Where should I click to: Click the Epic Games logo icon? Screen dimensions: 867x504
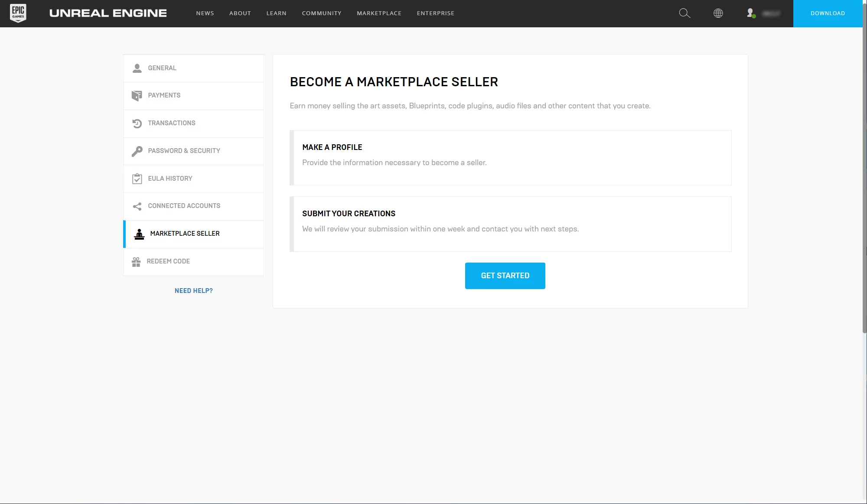coord(18,13)
